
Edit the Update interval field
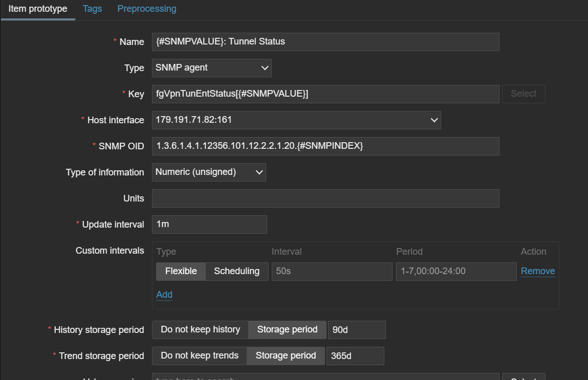(x=209, y=225)
